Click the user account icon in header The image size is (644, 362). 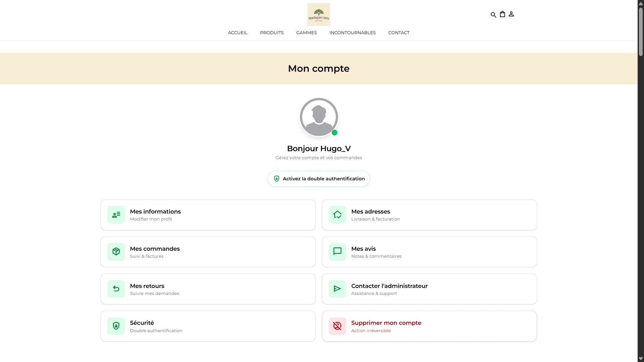click(x=511, y=14)
